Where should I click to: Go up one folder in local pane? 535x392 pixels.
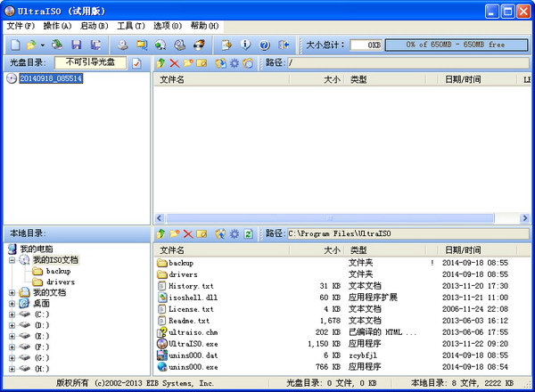click(160, 233)
